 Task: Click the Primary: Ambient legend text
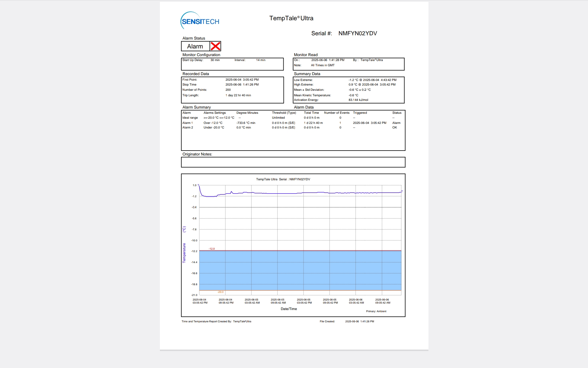tap(376, 311)
